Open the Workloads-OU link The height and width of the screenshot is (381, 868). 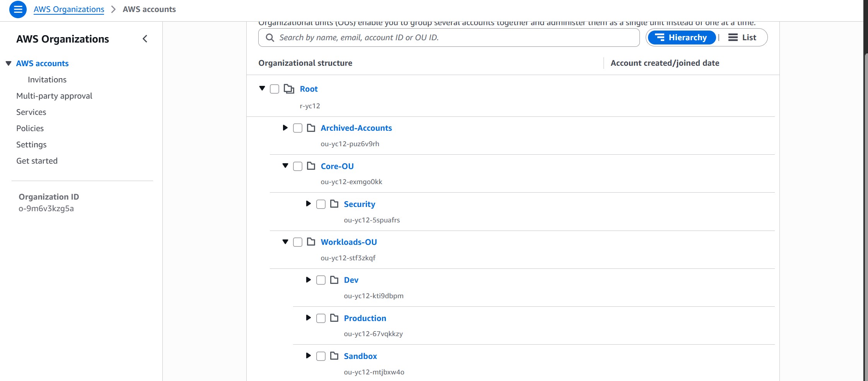point(349,242)
